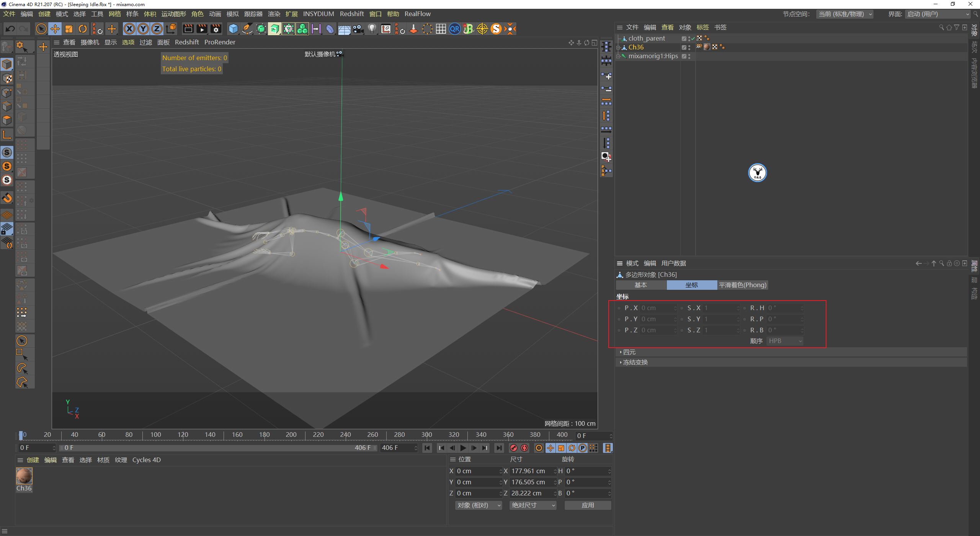Click the Light bulb object icon

pos(372,29)
